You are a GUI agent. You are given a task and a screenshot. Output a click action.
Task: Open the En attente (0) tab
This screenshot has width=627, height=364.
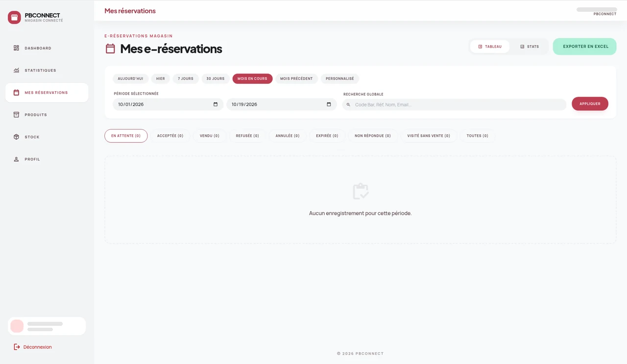pos(126,136)
